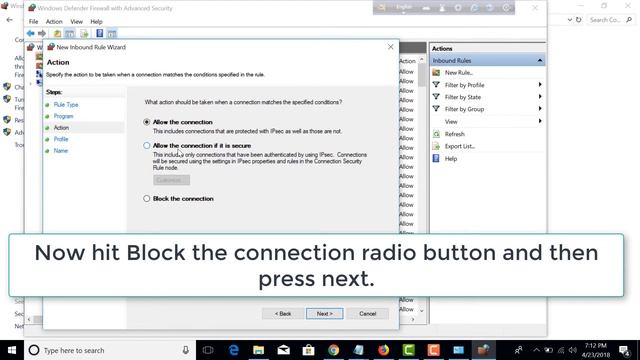Select Allow the connection if secure radio
The width and height of the screenshot is (640, 360).
(147, 146)
